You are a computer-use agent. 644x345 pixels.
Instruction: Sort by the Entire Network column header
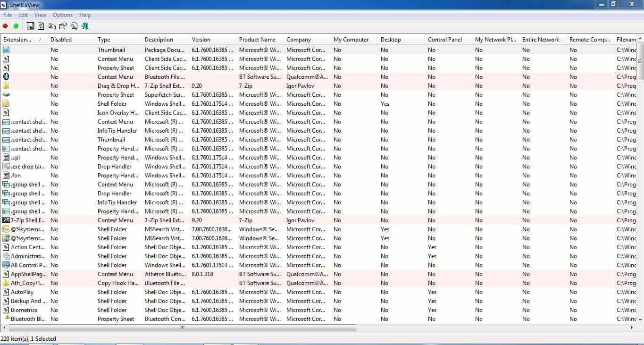point(543,40)
